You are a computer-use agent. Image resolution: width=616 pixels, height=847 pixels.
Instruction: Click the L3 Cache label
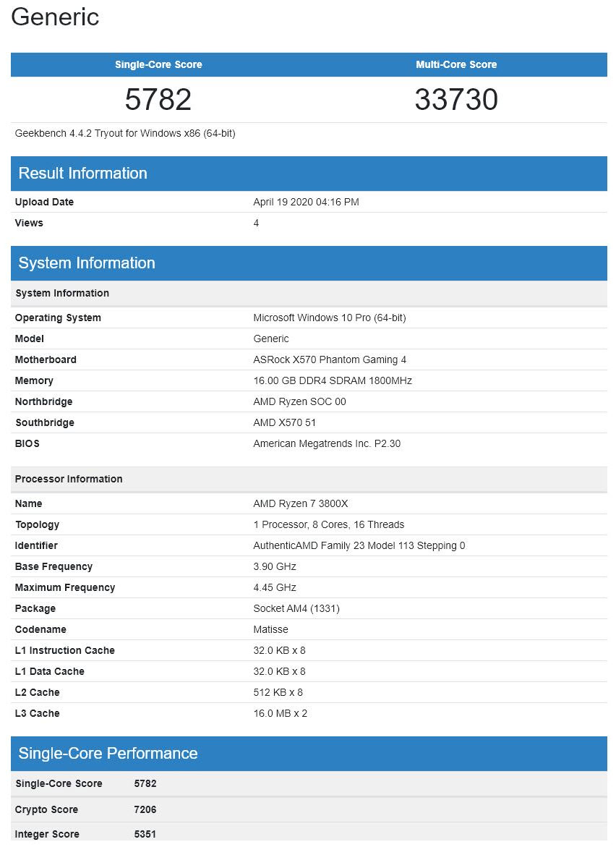38,715
